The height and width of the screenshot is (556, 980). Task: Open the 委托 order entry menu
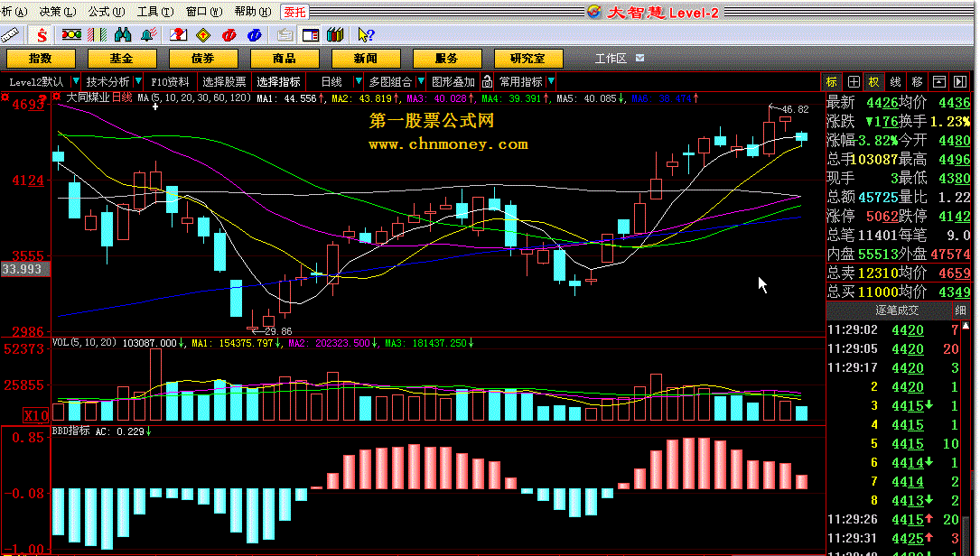(294, 12)
